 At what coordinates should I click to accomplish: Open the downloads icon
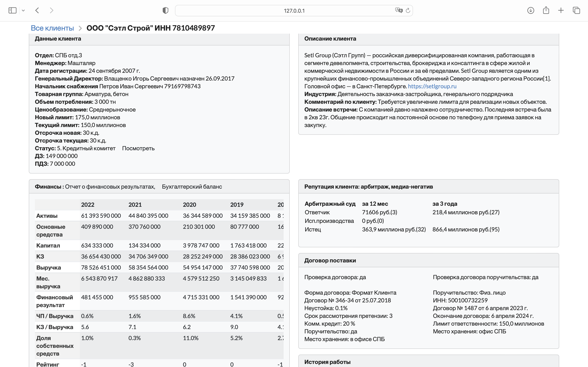click(531, 10)
